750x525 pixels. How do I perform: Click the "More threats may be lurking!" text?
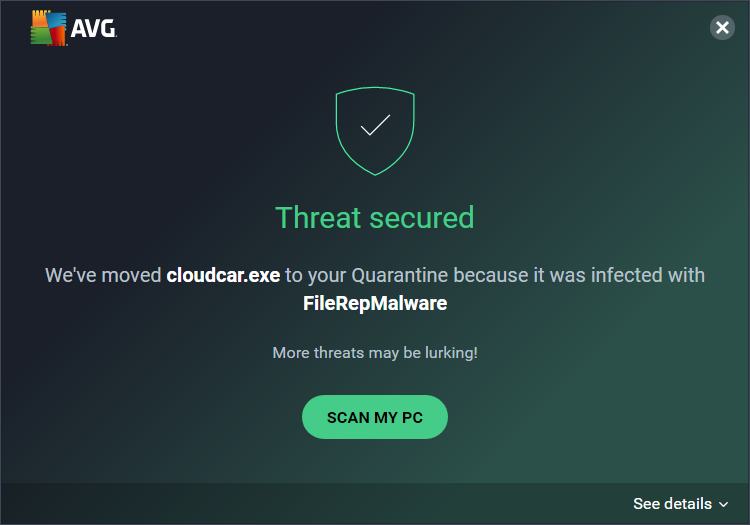tap(375, 353)
